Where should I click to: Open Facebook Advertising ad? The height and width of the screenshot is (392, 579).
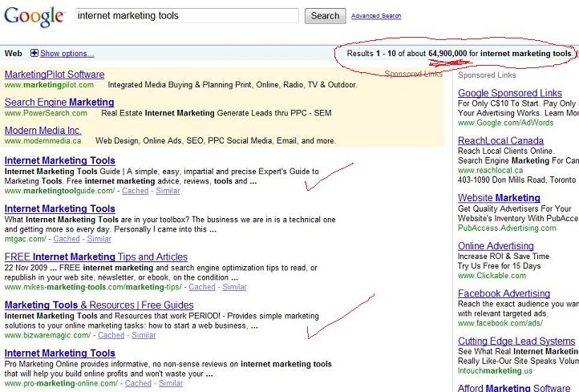(x=504, y=293)
